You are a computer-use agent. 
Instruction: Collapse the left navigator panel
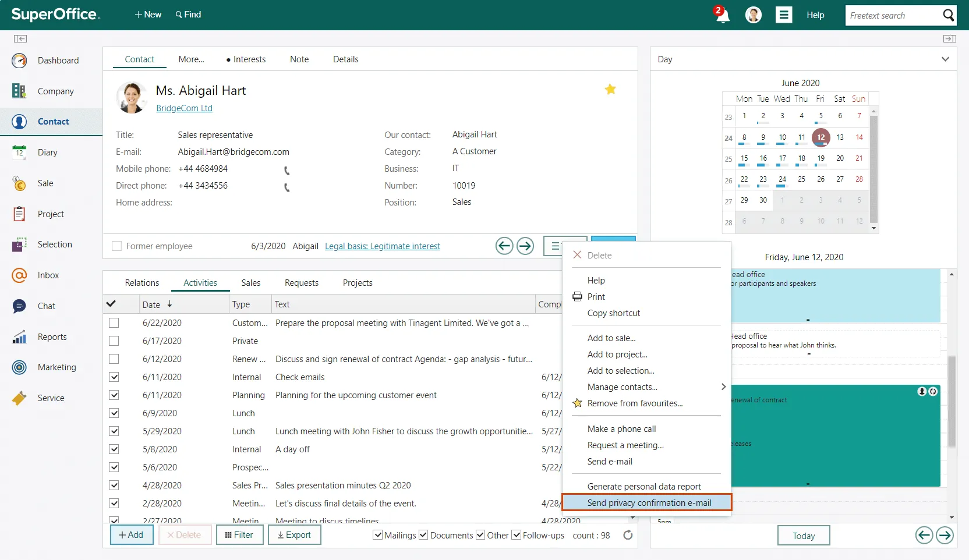20,38
